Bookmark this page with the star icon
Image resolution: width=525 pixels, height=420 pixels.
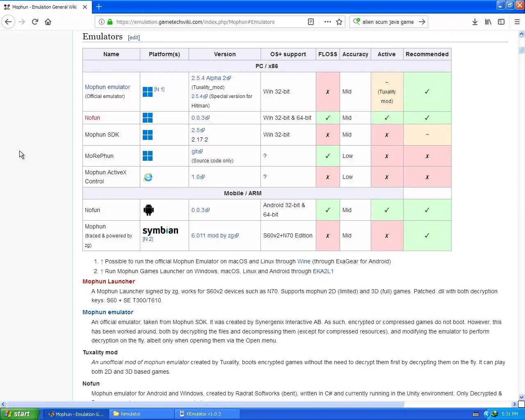click(339, 22)
